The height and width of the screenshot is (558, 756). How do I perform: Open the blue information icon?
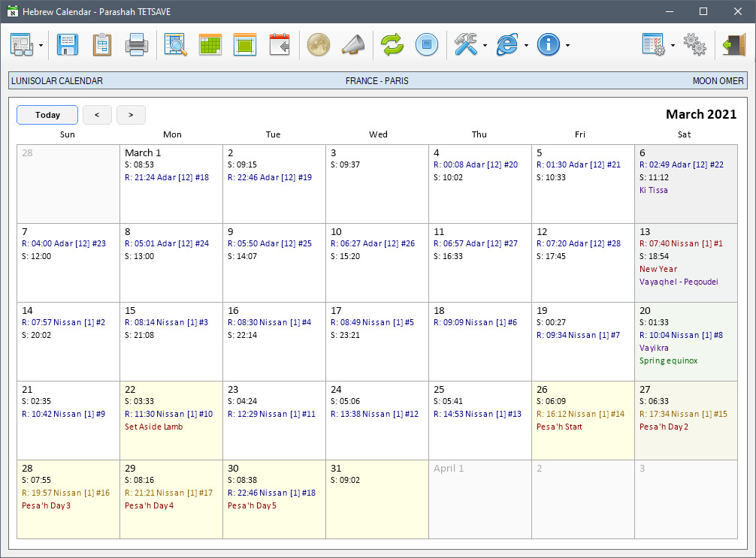click(548, 45)
